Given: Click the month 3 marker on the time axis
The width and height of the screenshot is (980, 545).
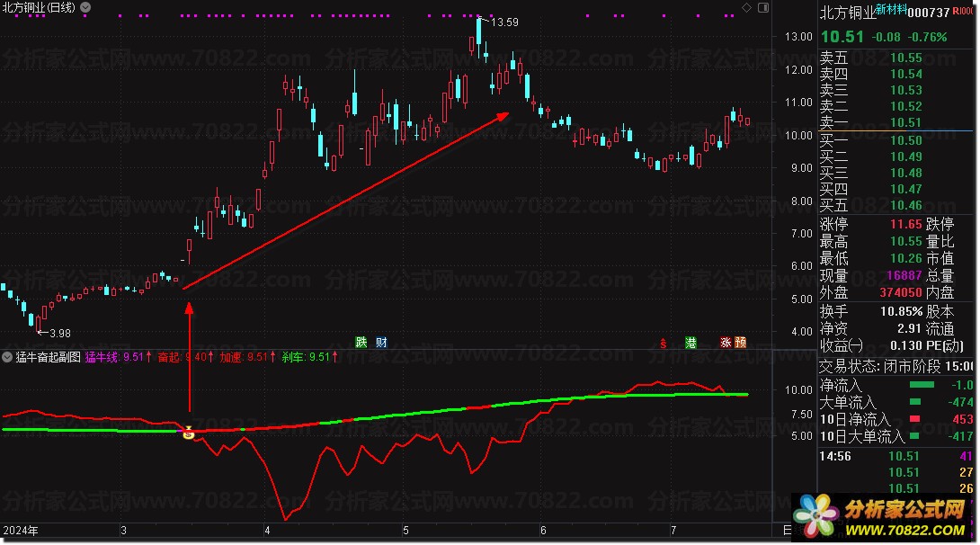Looking at the screenshot, I should click(x=124, y=531).
